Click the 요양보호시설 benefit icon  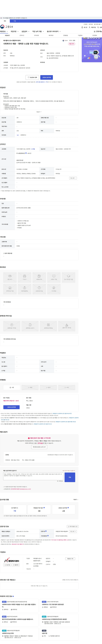pos(39,289)
